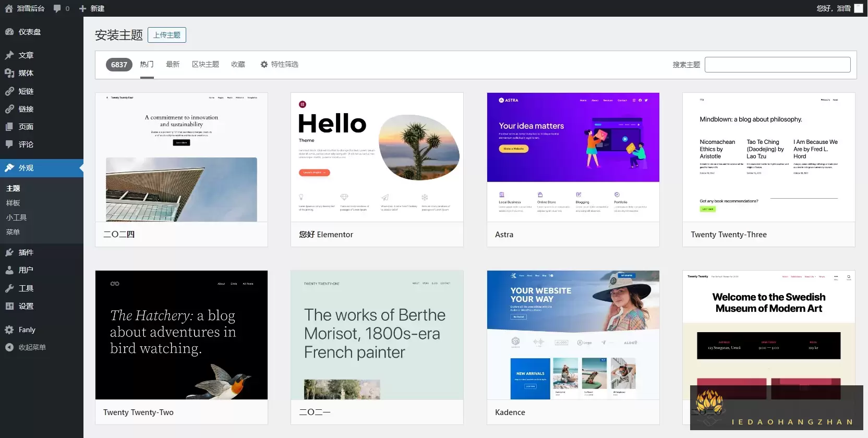The image size is (868, 438).
Task: Click the 二〇二四 theme name text
Action: coord(119,235)
